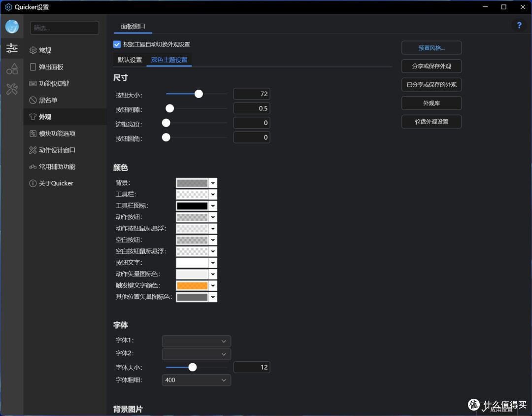Image resolution: width=532 pixels, height=416 pixels.
Task: Click the 按钮大小 slider handle
Action: tap(199, 94)
